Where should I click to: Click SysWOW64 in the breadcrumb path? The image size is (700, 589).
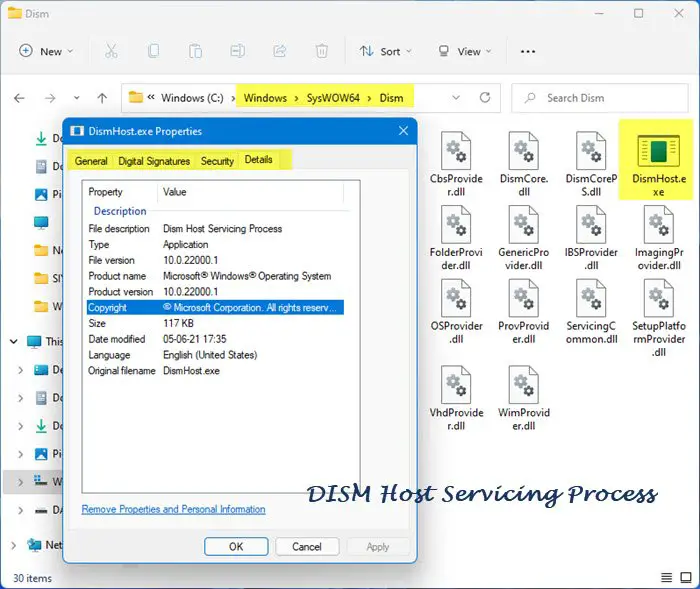333,98
